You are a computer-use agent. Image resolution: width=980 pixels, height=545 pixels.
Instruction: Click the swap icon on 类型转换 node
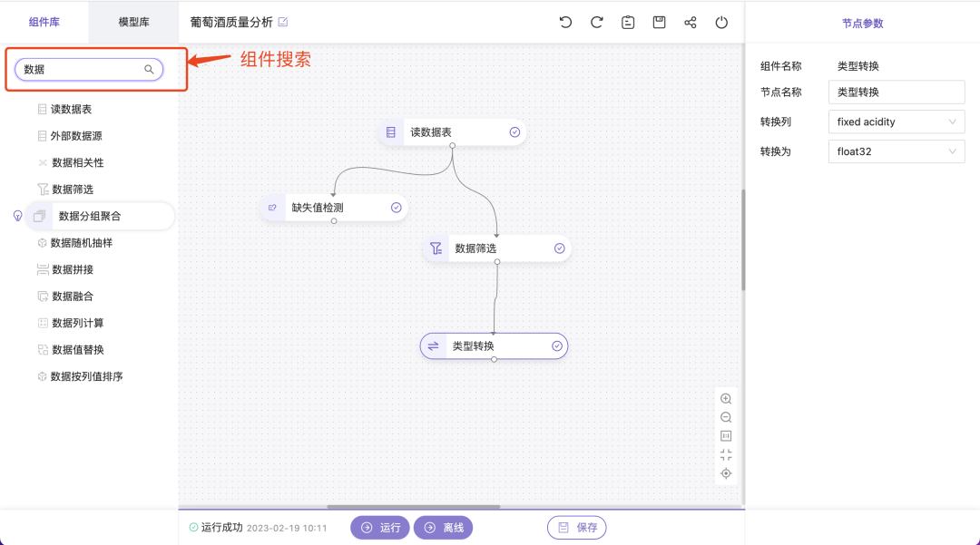click(433, 345)
